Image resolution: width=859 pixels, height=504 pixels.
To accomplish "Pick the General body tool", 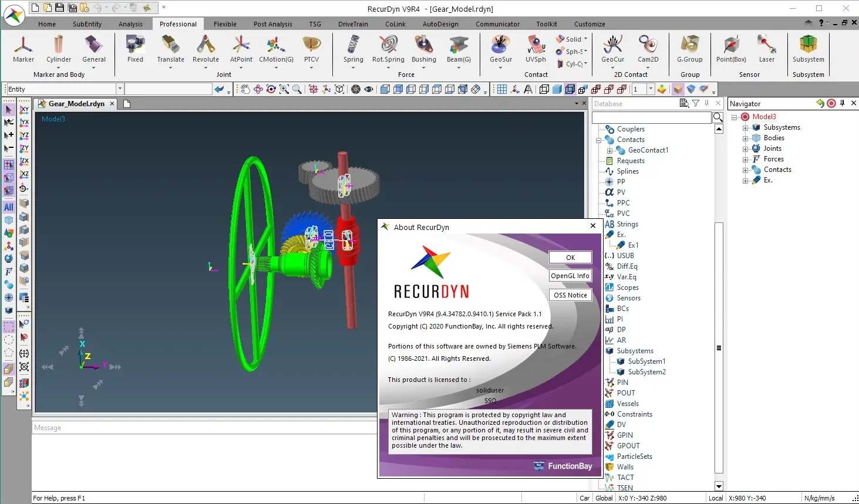I will pos(94,49).
